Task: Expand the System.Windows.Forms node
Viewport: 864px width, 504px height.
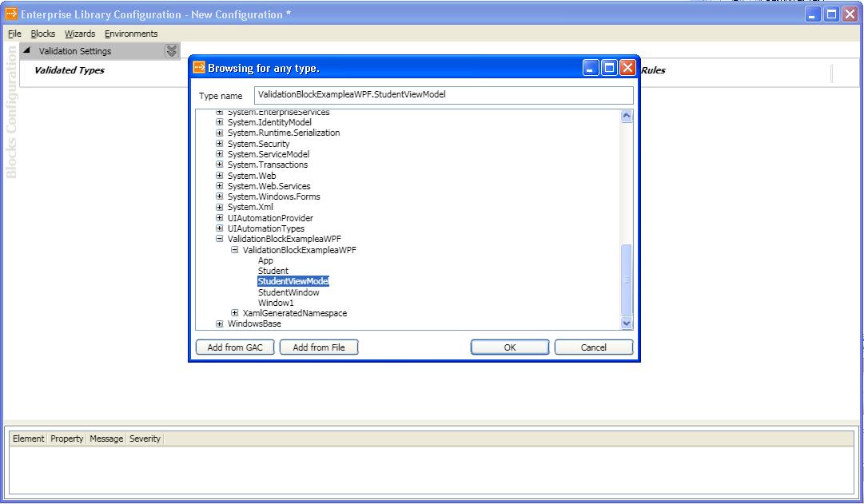Action: tap(220, 196)
